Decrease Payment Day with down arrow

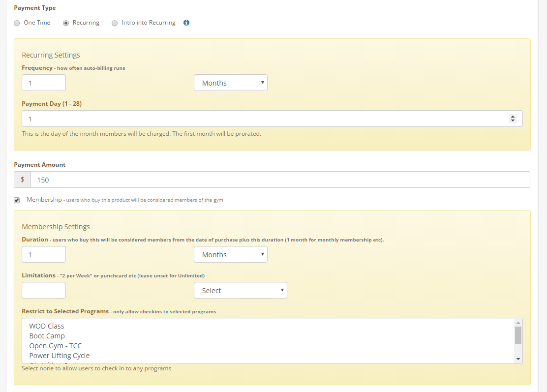[513, 121]
